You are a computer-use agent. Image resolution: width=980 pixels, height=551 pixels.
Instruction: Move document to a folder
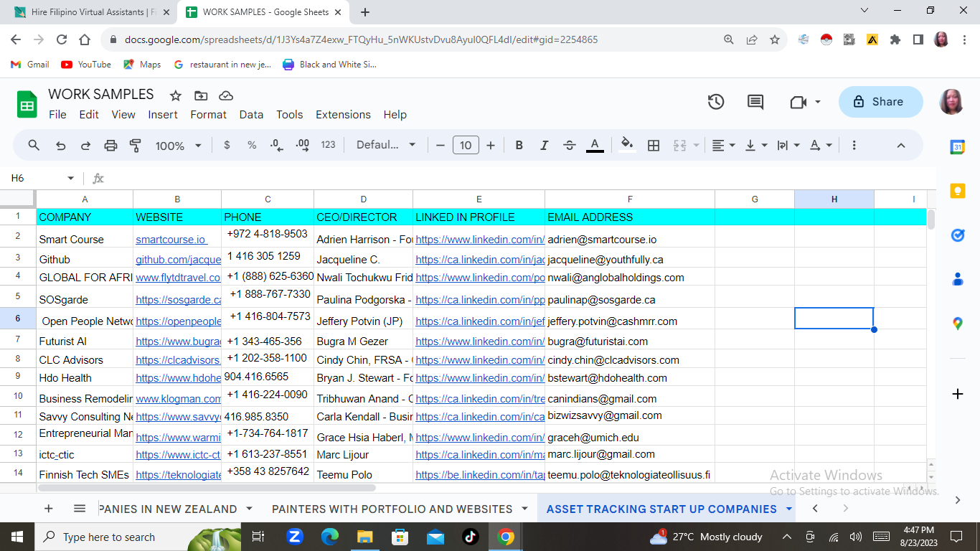point(201,95)
